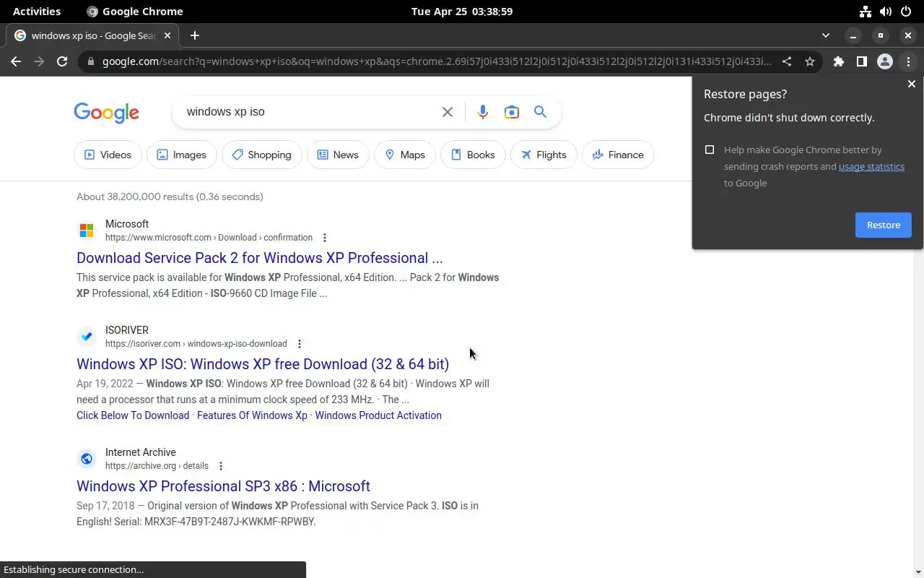This screenshot has width=924, height=578.
Task: Open Books results filter
Action: (473, 155)
